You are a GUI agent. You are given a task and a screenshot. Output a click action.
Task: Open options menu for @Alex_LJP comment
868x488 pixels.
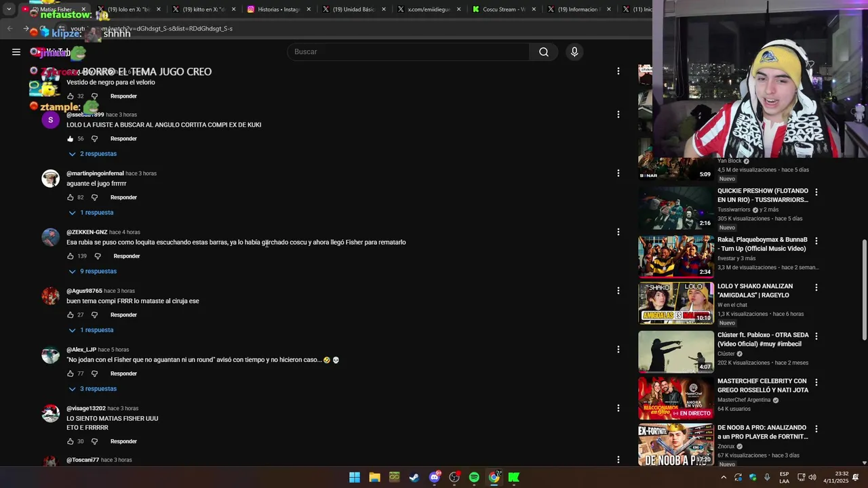[618, 350]
